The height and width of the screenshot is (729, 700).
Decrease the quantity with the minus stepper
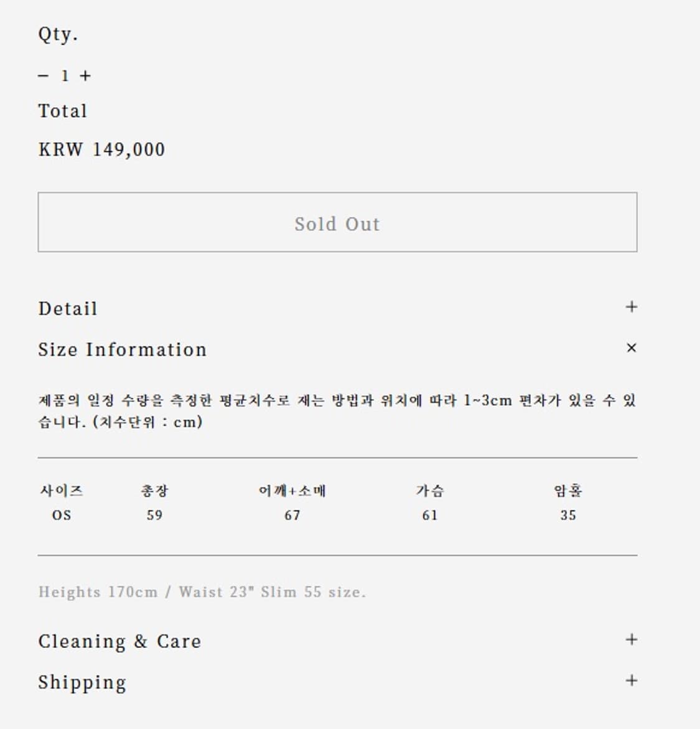42,75
